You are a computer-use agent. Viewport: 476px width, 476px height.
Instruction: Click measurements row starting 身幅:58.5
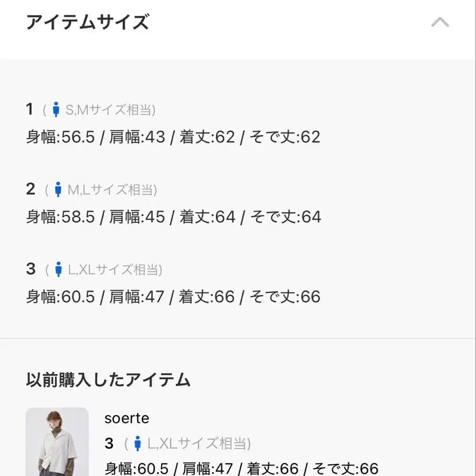pyautogui.click(x=173, y=217)
